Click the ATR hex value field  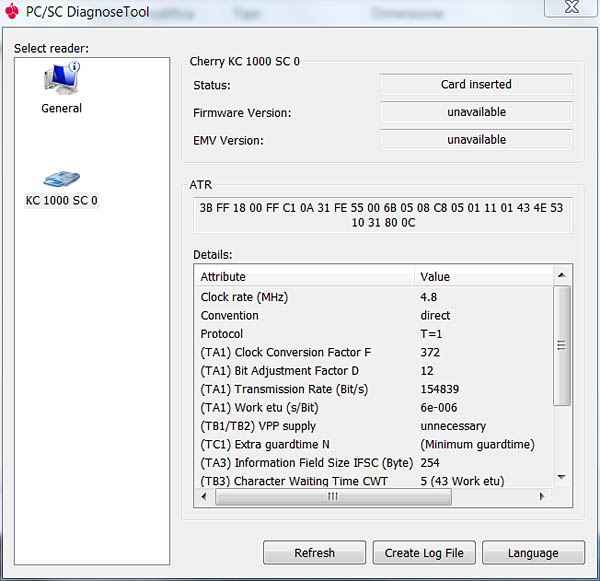380,215
